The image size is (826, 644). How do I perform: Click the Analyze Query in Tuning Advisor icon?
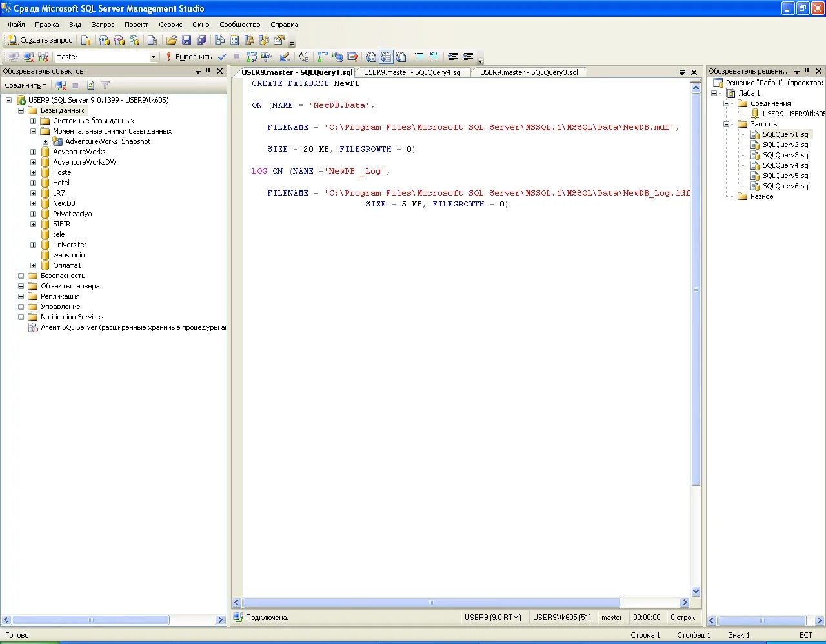click(x=267, y=57)
